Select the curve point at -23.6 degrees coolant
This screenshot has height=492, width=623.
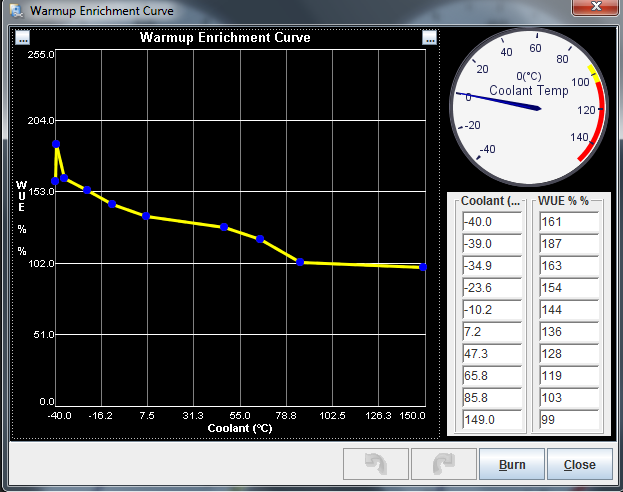[87, 190]
